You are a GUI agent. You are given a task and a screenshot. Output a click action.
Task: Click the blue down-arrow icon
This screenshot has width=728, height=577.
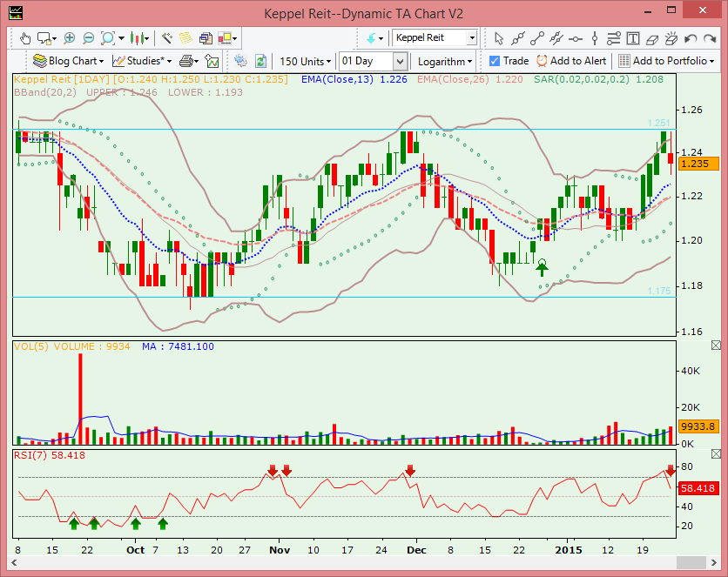(371, 38)
